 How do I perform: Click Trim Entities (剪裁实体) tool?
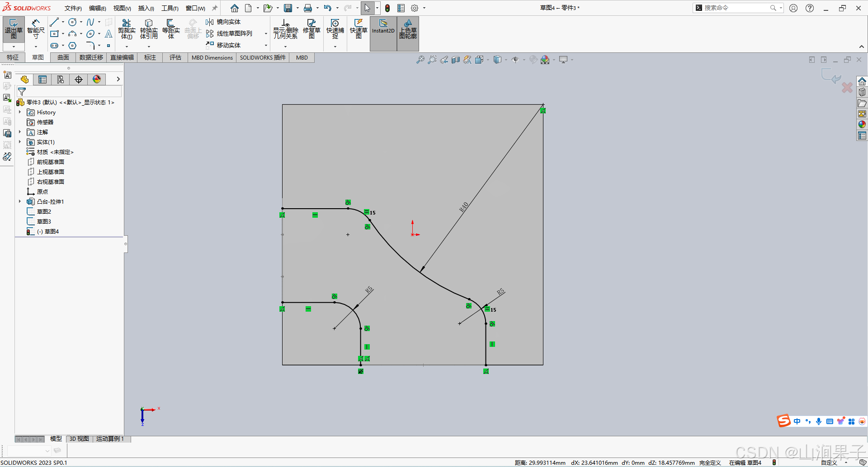click(127, 29)
